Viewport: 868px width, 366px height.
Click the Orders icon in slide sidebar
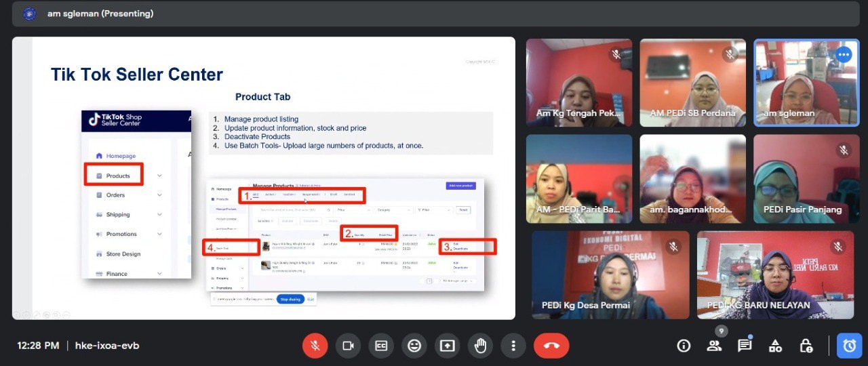pyautogui.click(x=99, y=195)
